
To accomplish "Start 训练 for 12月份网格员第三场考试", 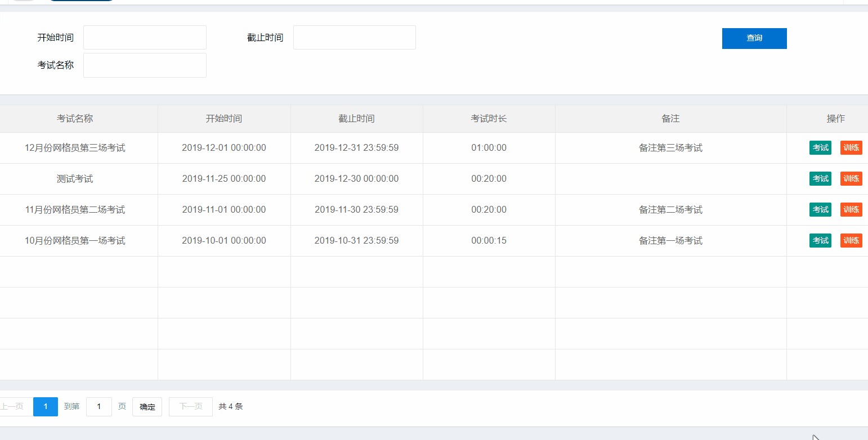I will (x=851, y=148).
